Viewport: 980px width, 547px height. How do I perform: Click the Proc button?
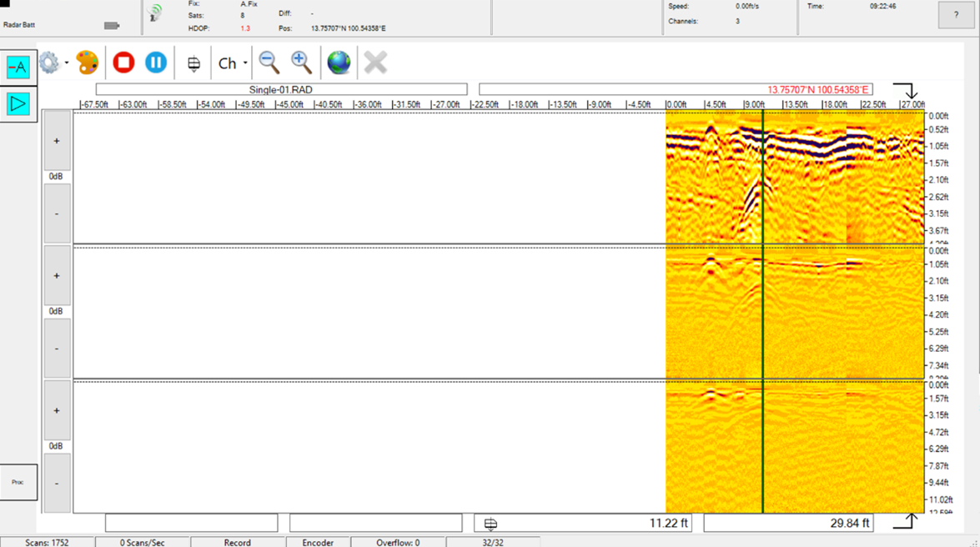click(18, 482)
